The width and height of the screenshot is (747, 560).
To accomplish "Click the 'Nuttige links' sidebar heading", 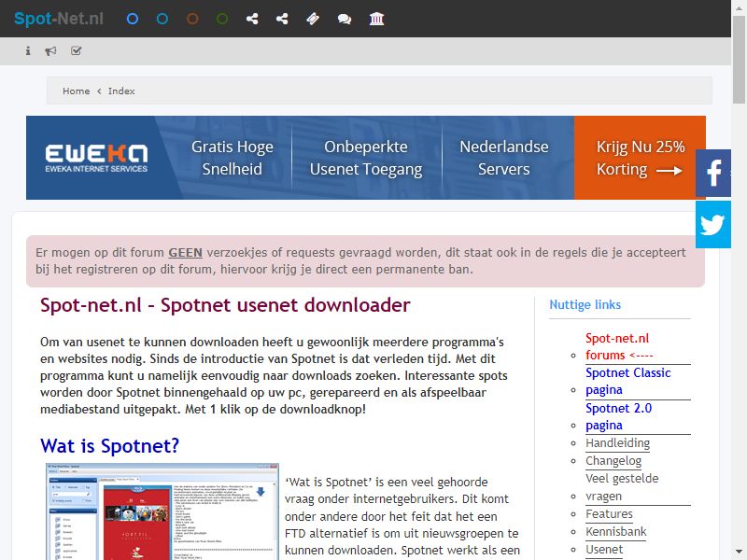I will point(585,305).
